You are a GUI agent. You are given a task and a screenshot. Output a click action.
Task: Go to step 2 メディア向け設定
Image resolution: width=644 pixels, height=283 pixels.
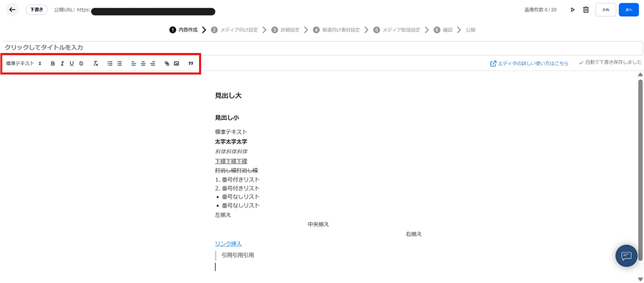pyautogui.click(x=235, y=30)
